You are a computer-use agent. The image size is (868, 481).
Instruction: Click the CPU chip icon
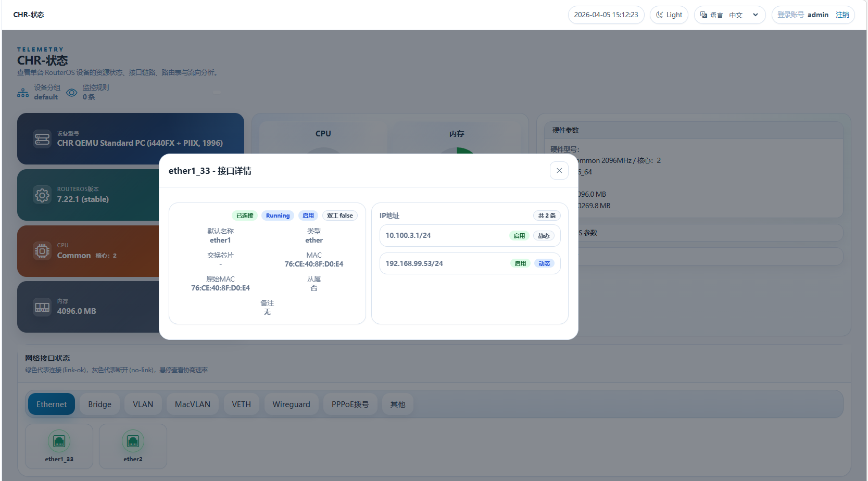coord(42,251)
